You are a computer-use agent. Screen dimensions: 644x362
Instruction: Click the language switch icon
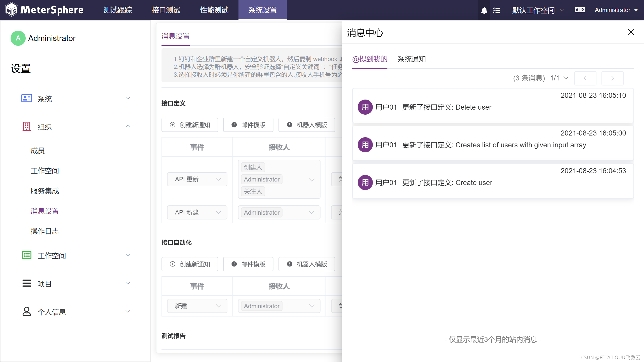[x=580, y=10]
